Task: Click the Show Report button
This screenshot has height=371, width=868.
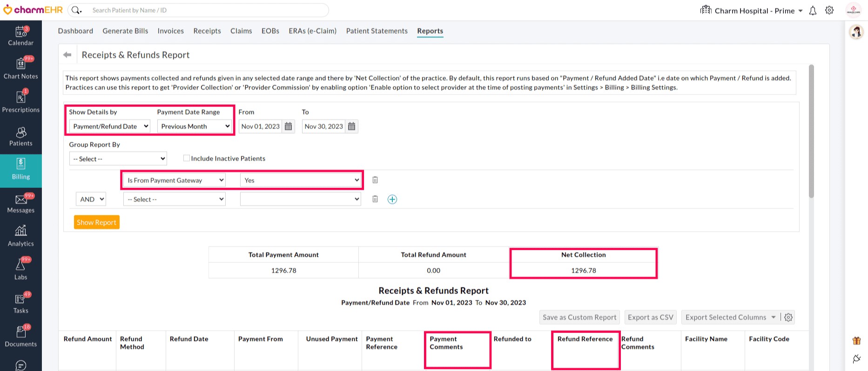Action: [96, 222]
